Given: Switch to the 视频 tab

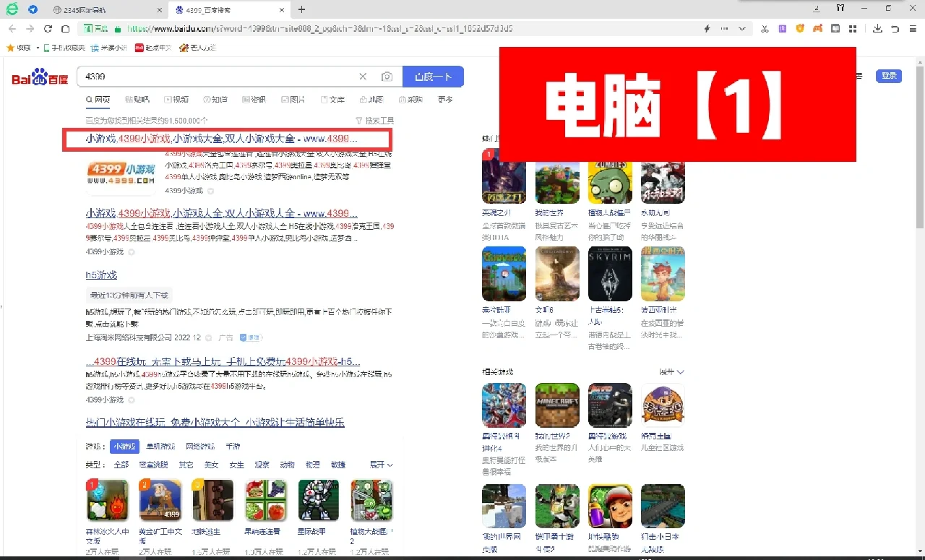Looking at the screenshot, I should pyautogui.click(x=176, y=100).
